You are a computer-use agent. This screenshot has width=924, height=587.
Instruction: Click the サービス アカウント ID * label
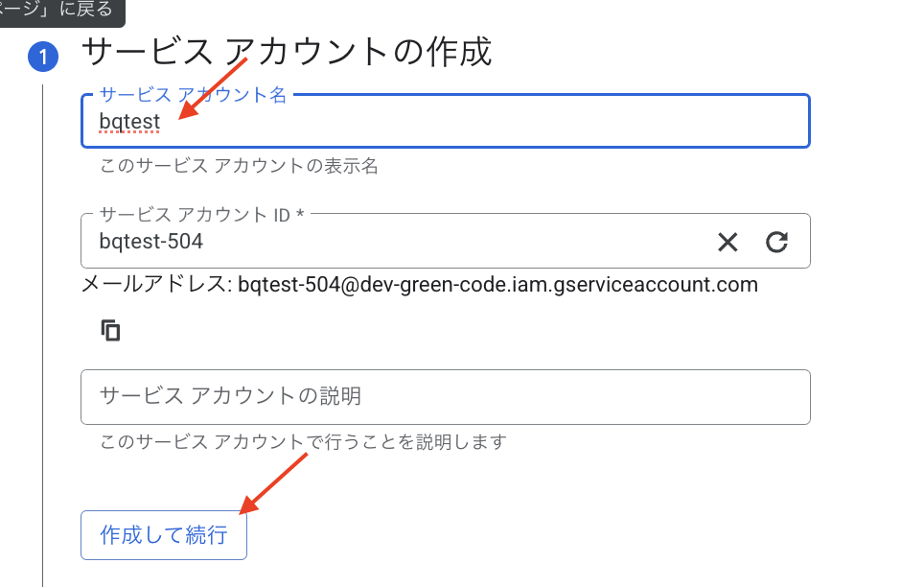coord(201,214)
